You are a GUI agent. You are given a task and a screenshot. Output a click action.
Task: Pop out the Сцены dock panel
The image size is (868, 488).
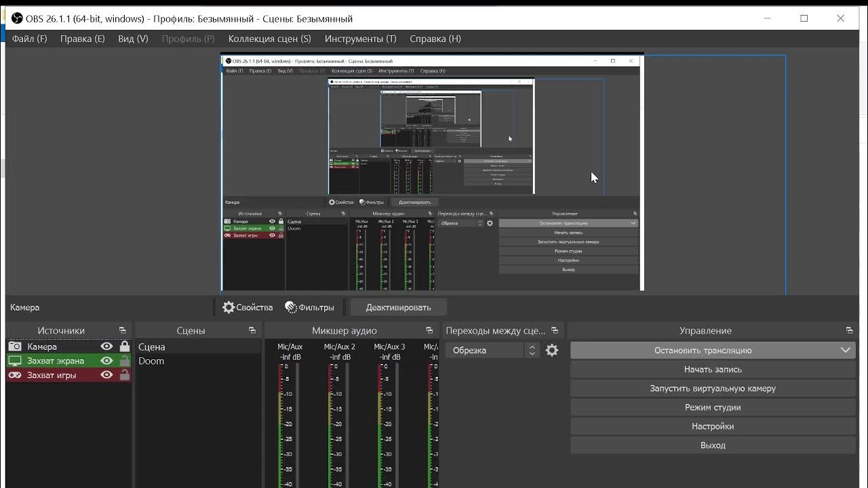tap(252, 331)
